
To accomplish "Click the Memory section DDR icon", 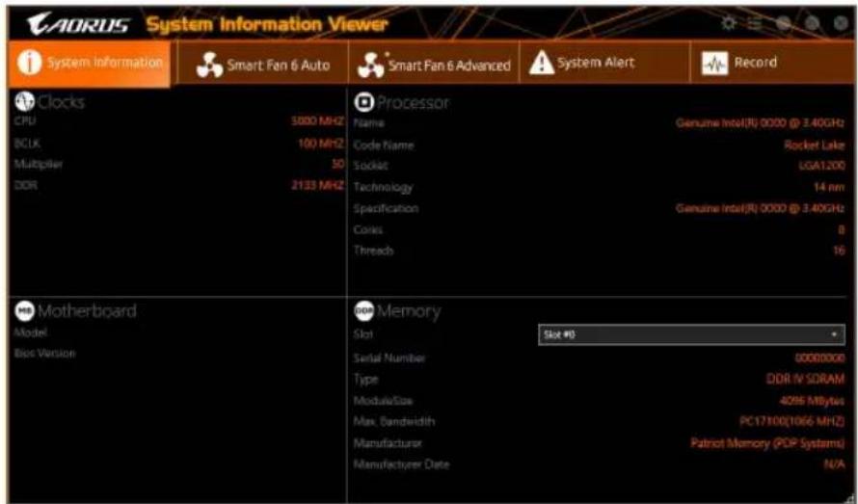I will pyautogui.click(x=363, y=310).
